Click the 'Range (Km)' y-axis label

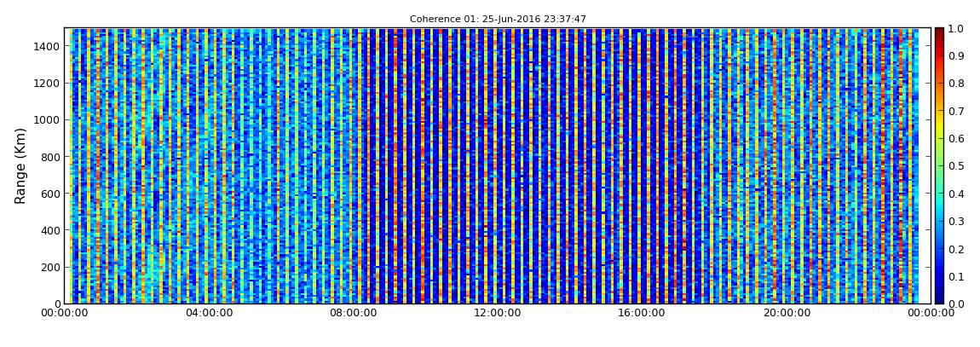click(20, 165)
